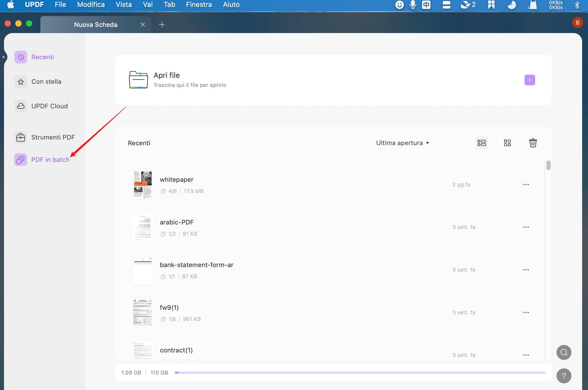
Task: Click the whitepaper file name
Action: [x=176, y=180]
